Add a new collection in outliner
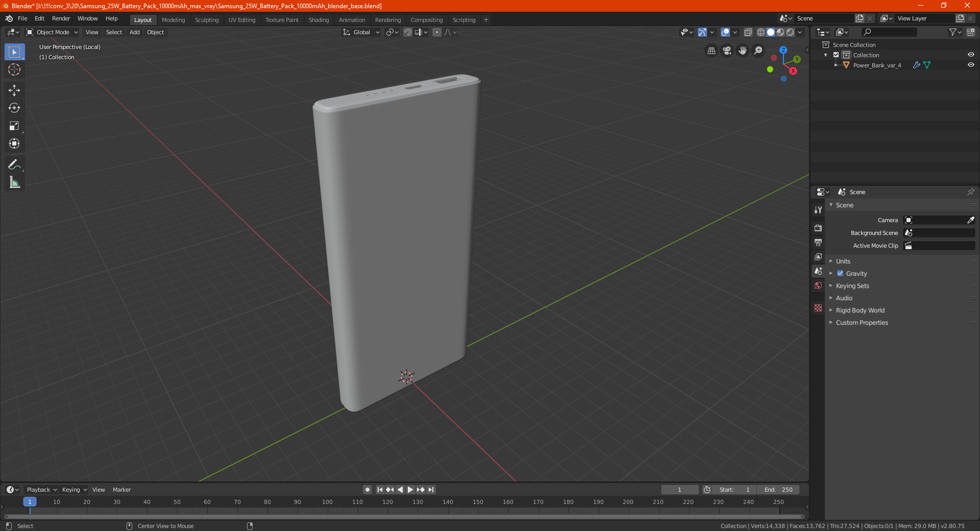This screenshot has height=531, width=980. point(970,32)
